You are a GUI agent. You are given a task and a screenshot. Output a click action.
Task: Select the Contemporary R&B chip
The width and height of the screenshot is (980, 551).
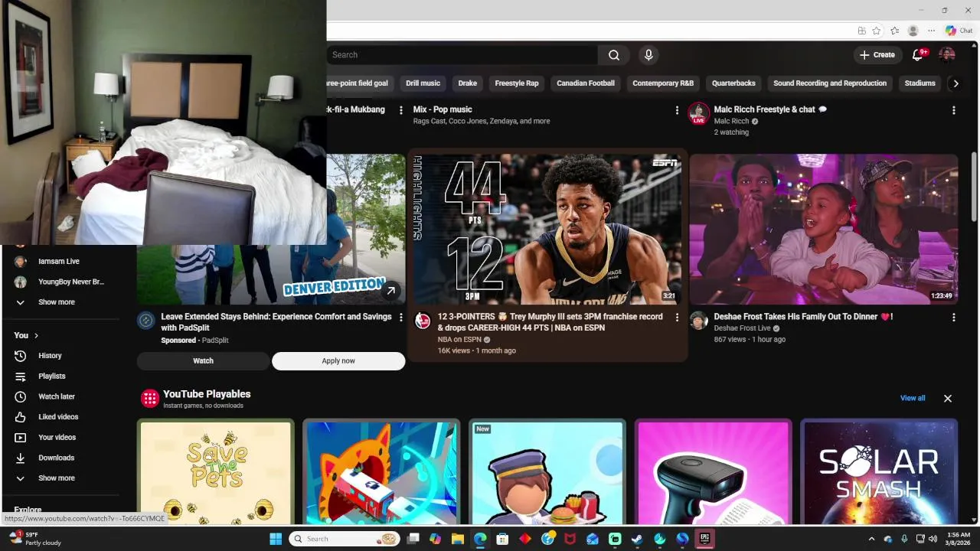[x=663, y=83]
